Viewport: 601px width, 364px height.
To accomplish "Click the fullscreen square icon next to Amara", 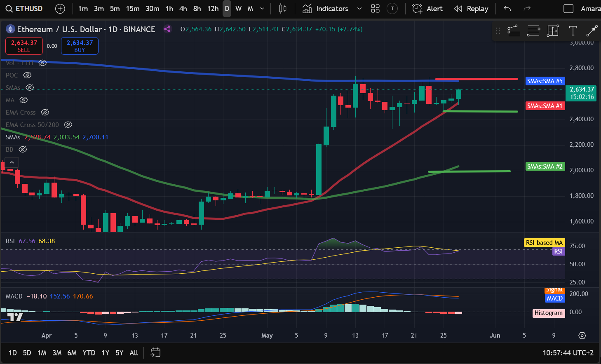I will pos(568,9).
